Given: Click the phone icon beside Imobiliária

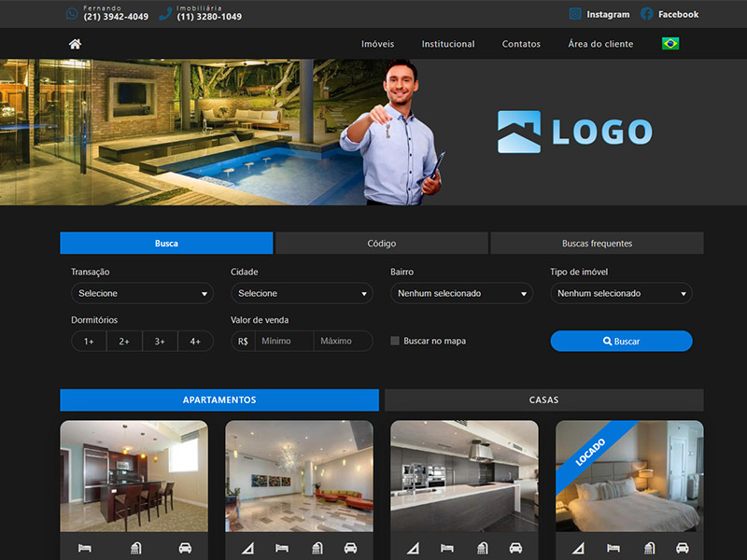Looking at the screenshot, I should tap(165, 13).
